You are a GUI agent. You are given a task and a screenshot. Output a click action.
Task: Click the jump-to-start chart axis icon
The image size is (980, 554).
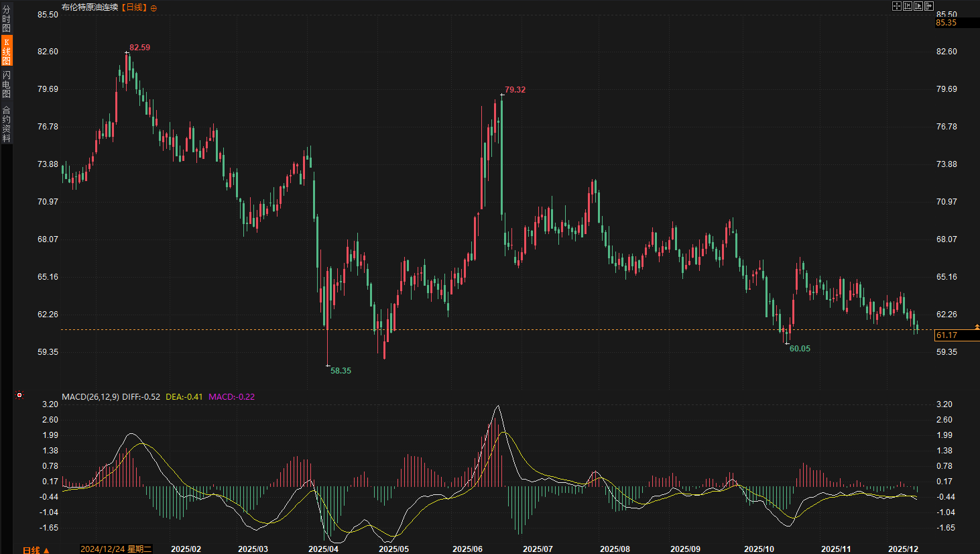pos(908,6)
